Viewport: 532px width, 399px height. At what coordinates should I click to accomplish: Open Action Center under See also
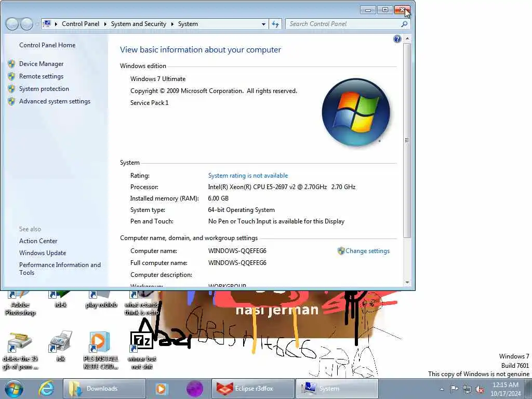pos(38,241)
